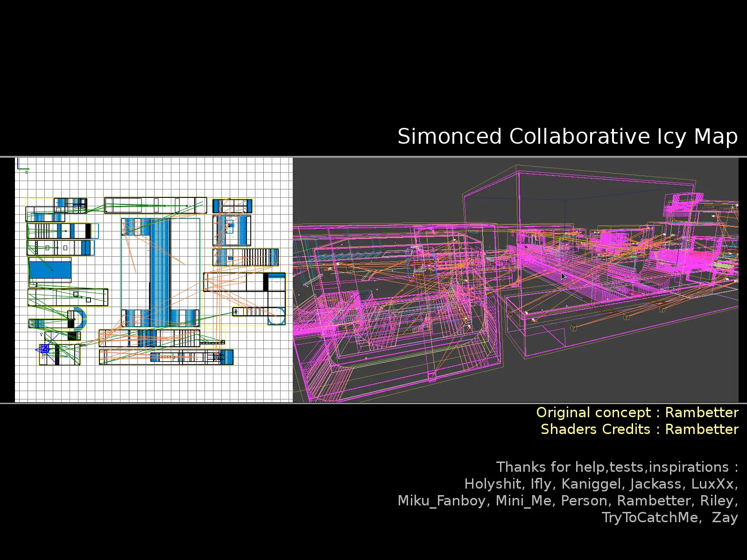
Task: Click the mouse pointer arrow in the 3D wireframe
Action: click(x=563, y=276)
